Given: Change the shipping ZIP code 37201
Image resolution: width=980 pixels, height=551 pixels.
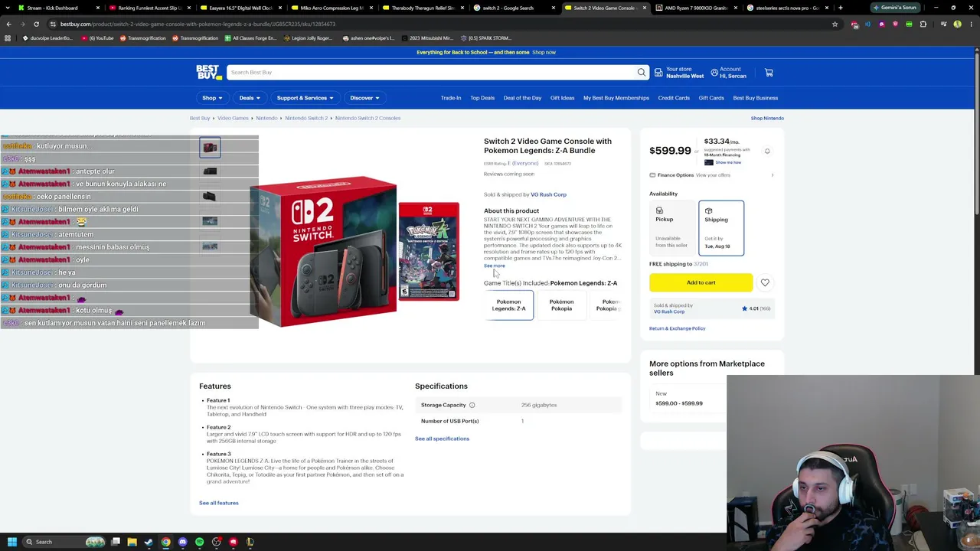Looking at the screenshot, I should 701,264.
